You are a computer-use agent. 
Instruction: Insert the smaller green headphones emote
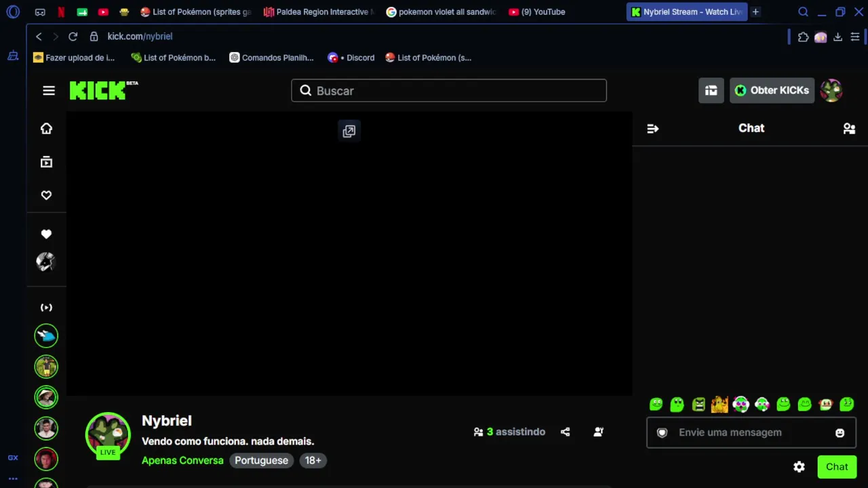coord(762,405)
